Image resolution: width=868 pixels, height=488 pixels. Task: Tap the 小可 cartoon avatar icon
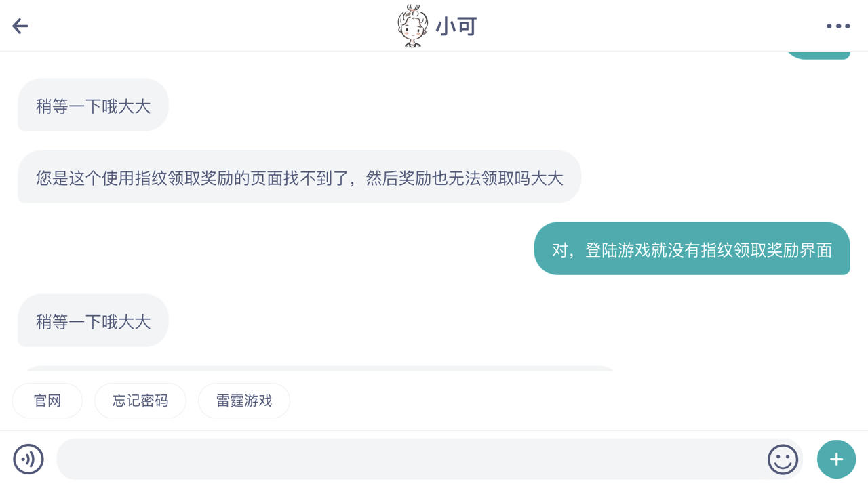[412, 26]
